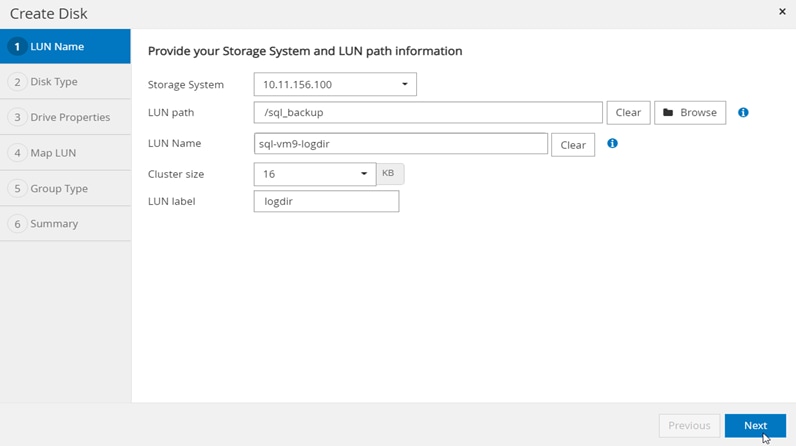Click the 'Cluster size' label
The height and width of the screenshot is (446, 796).
[176, 174]
